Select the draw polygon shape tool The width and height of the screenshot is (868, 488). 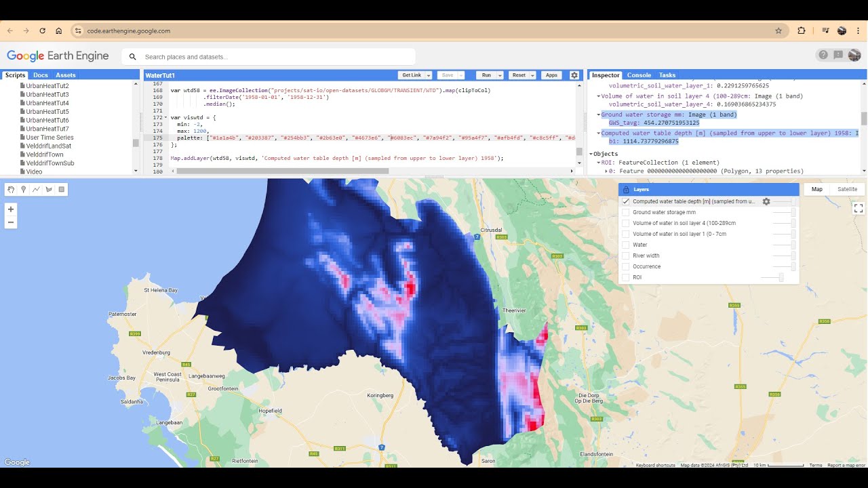[x=49, y=189]
